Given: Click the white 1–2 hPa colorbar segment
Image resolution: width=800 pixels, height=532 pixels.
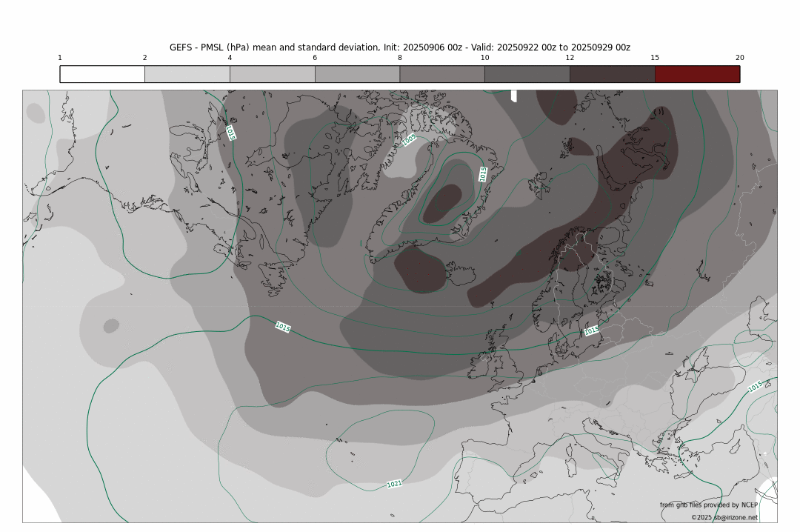Looking at the screenshot, I should 102,74.
